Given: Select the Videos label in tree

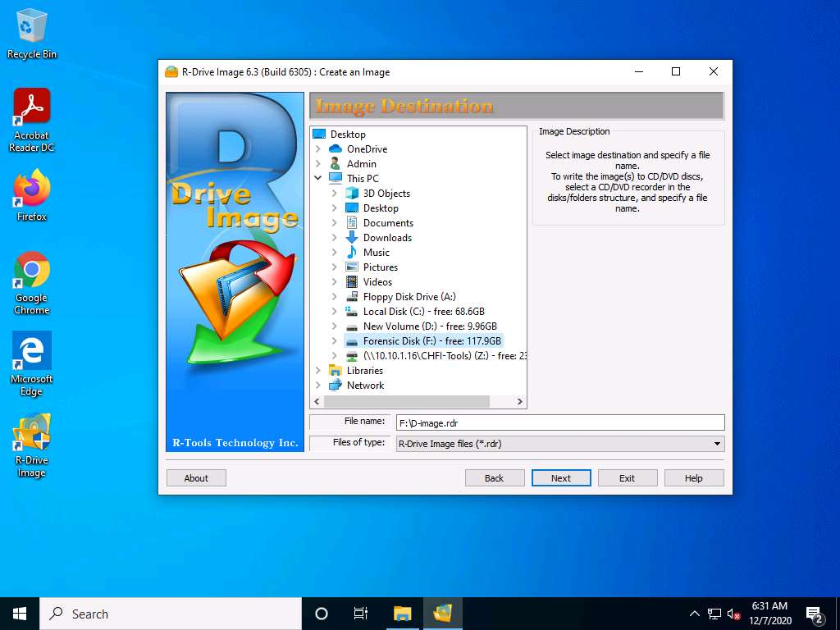Looking at the screenshot, I should click(x=377, y=282).
